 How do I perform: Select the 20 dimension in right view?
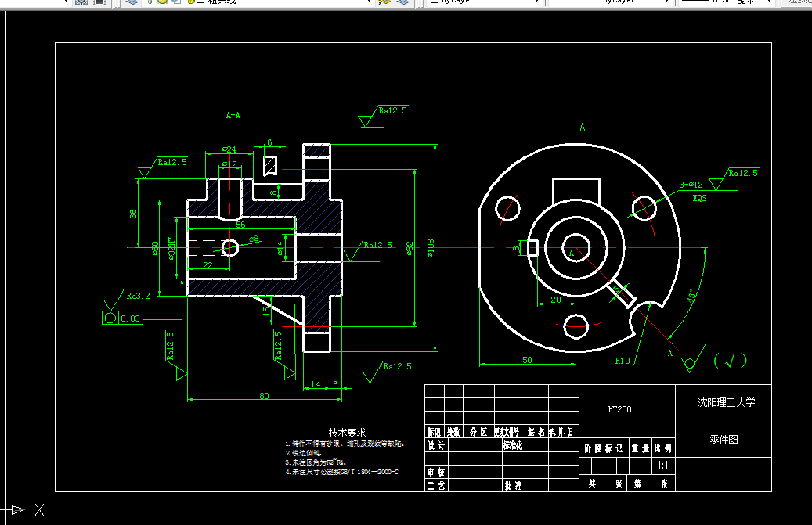(556, 300)
